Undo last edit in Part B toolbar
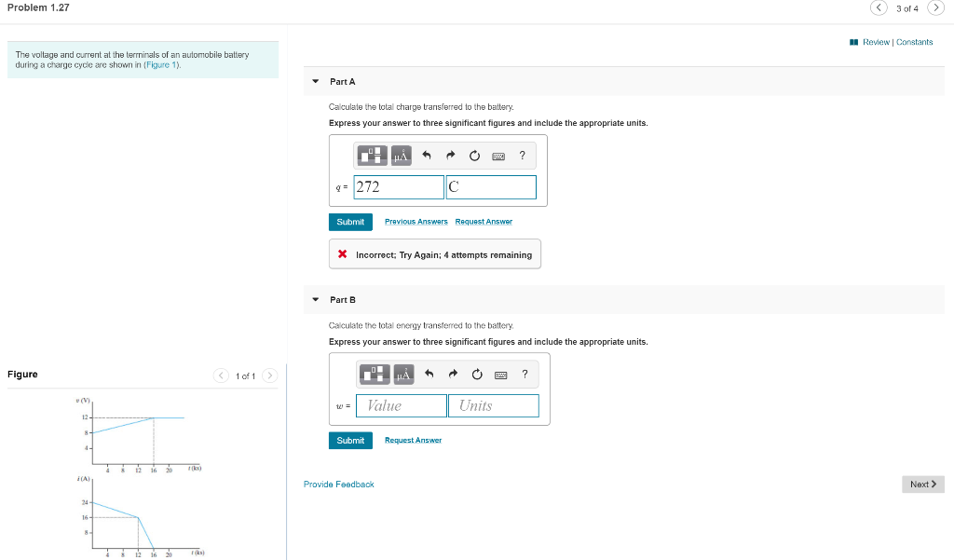This screenshot has width=954, height=560. 429,375
